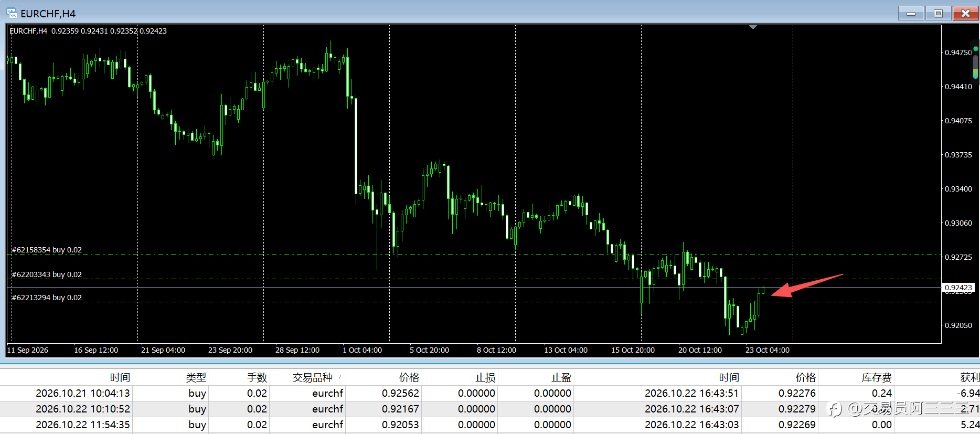
Task: Click swap value 0.24
Action: (x=882, y=393)
